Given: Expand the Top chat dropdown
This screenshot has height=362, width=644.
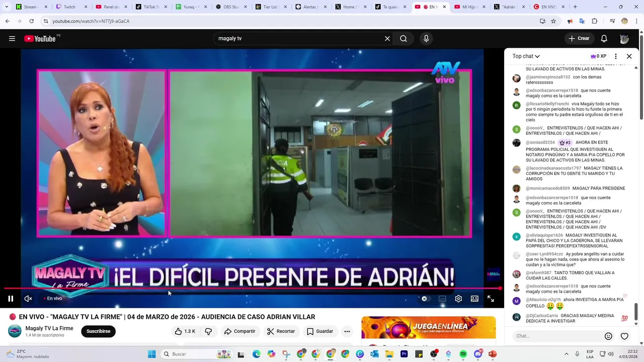Looking at the screenshot, I should coord(526,56).
